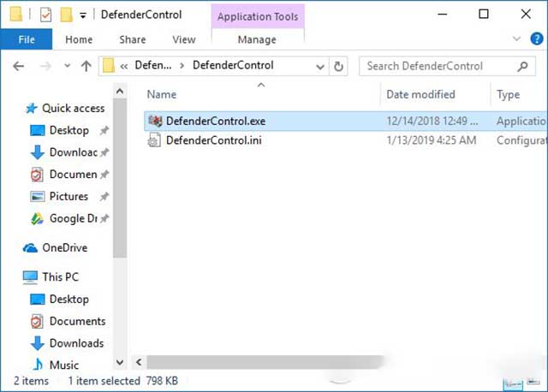Open pinned Downloads under Quick access
Viewport: 548px width, 392px height.
74,152
